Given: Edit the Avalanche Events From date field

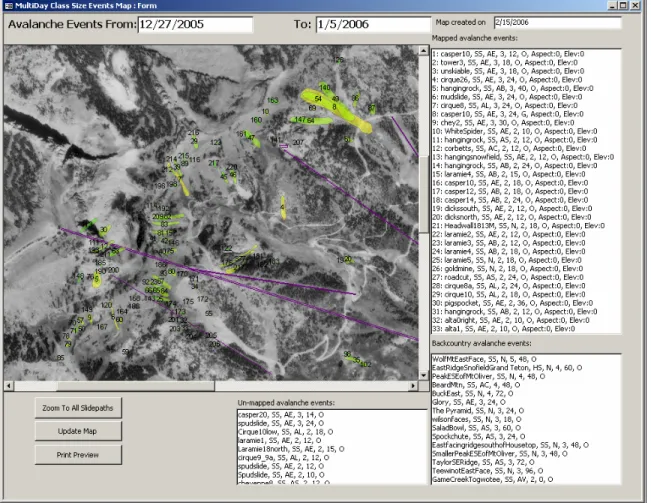Looking at the screenshot, I should pyautogui.click(x=195, y=24).
